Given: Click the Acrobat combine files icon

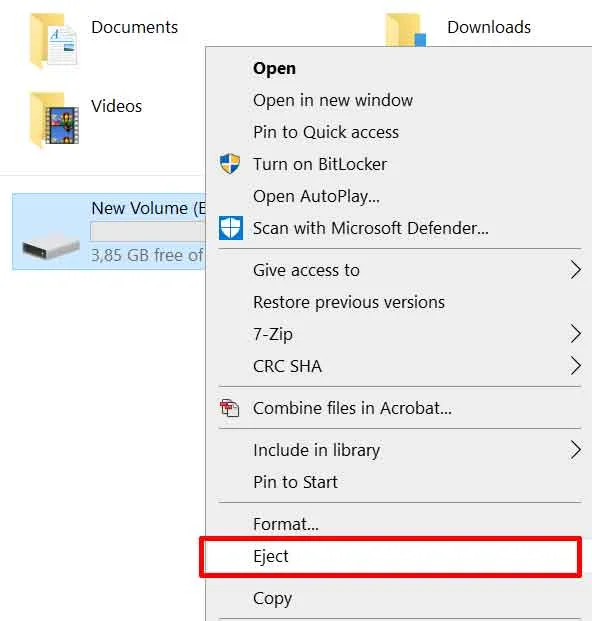Looking at the screenshot, I should click(229, 408).
